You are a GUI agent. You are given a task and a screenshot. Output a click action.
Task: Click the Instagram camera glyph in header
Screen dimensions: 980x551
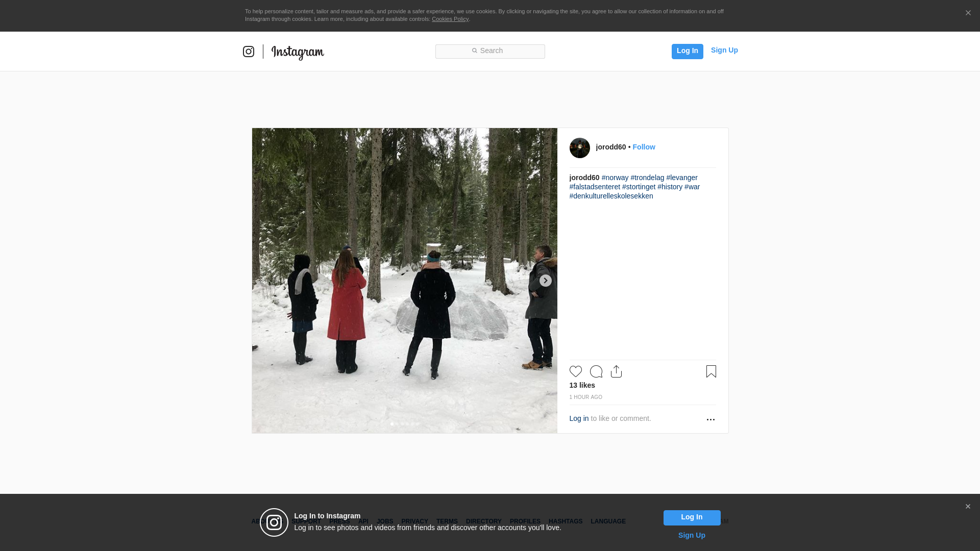pos(249,52)
